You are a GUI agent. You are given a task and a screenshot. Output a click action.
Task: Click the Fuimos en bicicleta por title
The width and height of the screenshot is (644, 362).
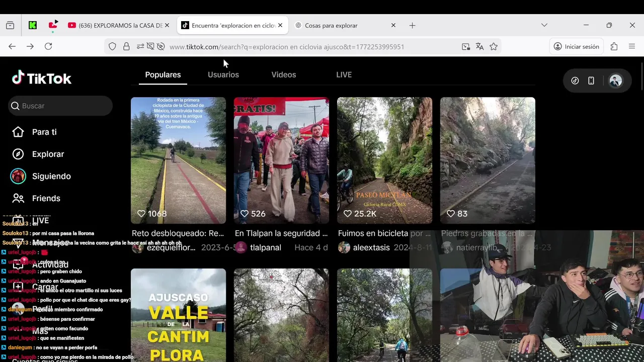pos(384,233)
